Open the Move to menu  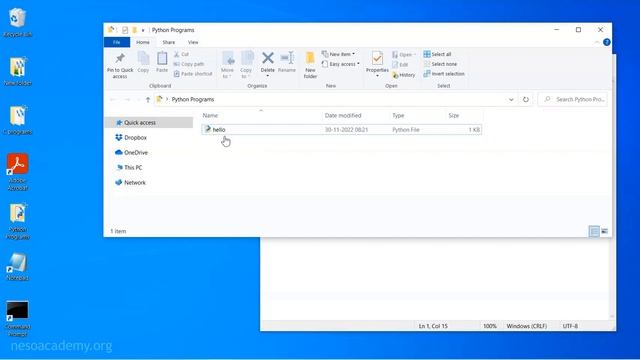pos(228,65)
